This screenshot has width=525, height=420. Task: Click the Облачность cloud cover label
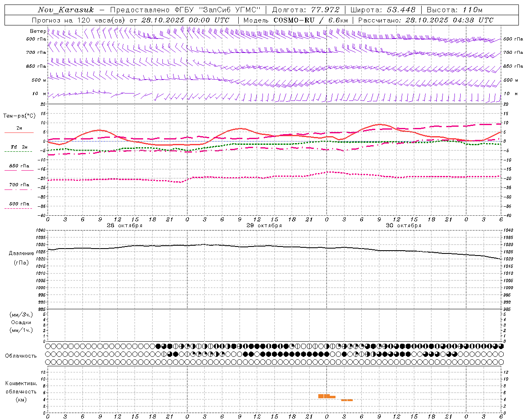21,356
